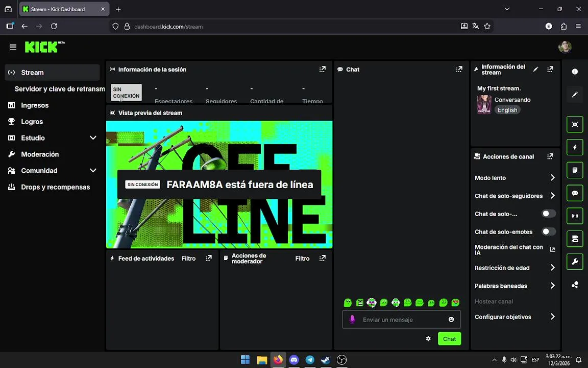Image resolution: width=588 pixels, height=368 pixels.
Task: Open Acciones de moderador Filtro
Action: click(x=302, y=258)
